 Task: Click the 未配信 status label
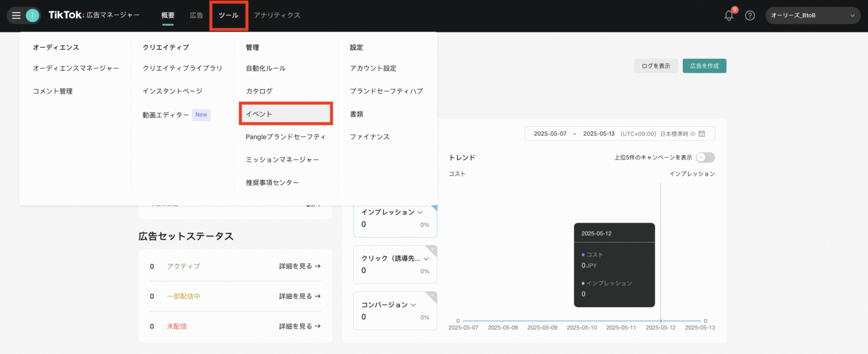pyautogui.click(x=177, y=326)
